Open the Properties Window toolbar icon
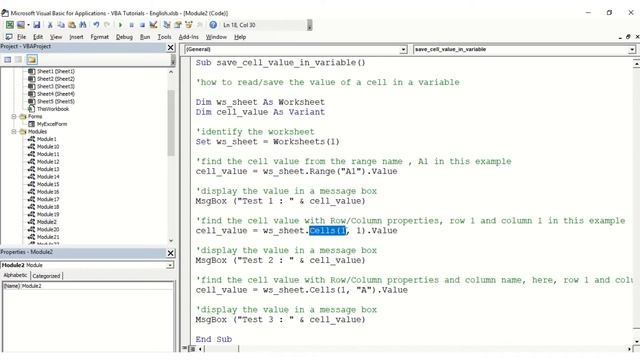The width and height of the screenshot is (640, 360). [x=178, y=25]
